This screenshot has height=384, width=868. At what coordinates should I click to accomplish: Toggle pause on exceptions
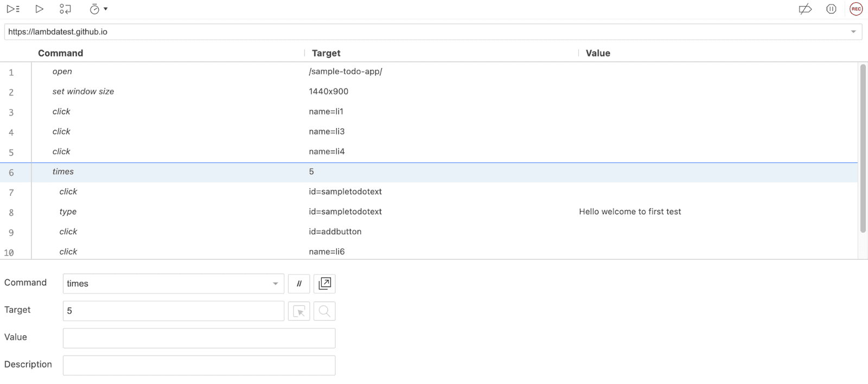point(831,9)
